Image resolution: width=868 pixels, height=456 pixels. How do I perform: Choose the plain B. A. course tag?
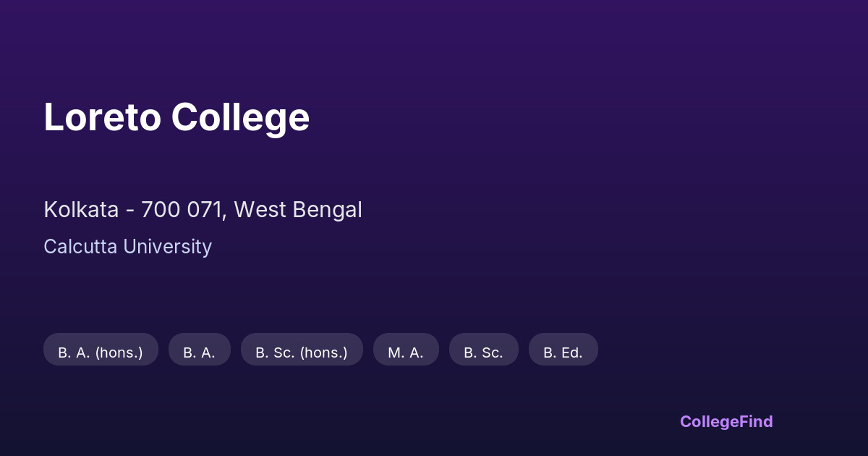199,352
